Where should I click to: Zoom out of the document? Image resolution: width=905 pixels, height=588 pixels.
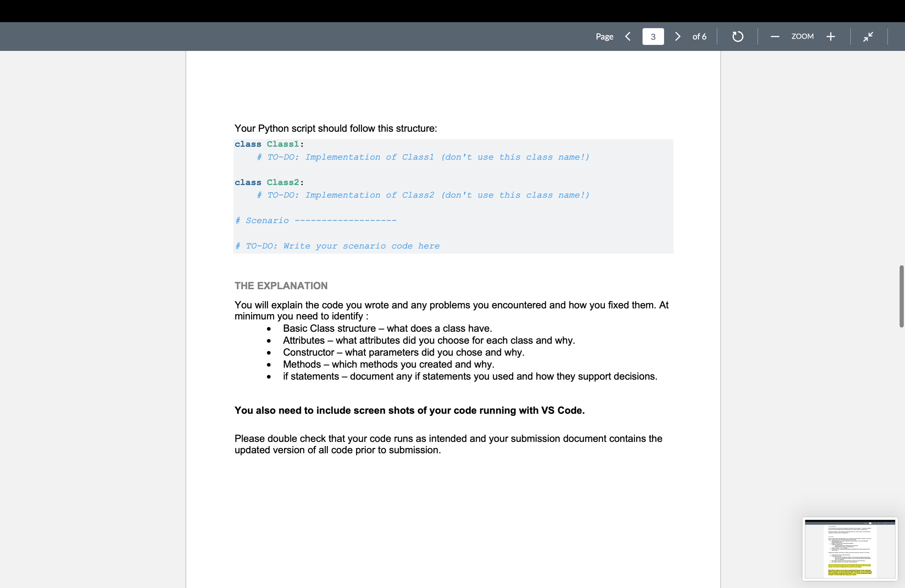click(x=775, y=37)
